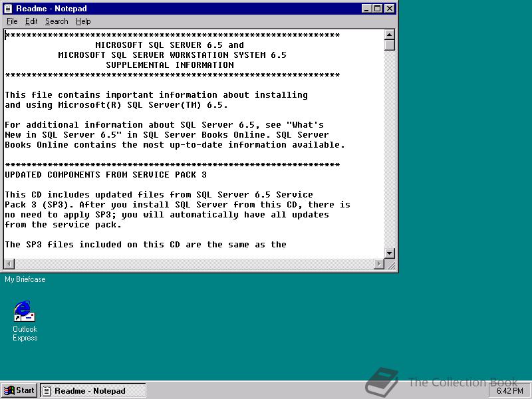Maximize the Readme Notepad window

coord(377,9)
